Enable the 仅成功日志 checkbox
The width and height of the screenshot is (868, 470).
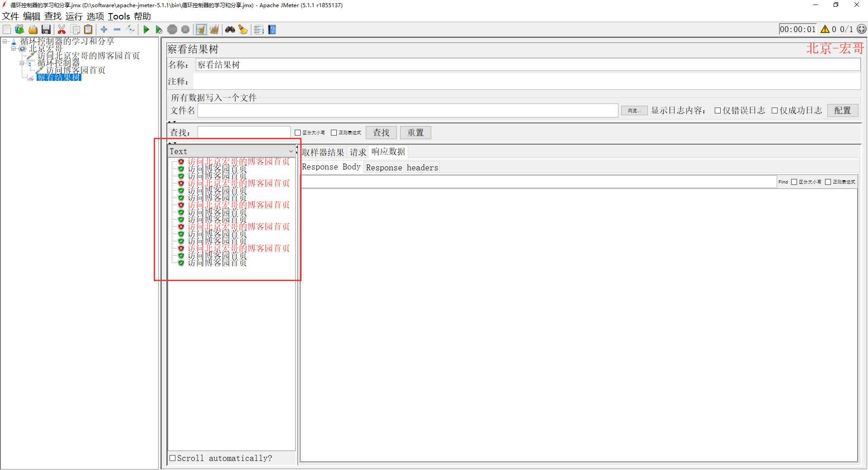774,111
